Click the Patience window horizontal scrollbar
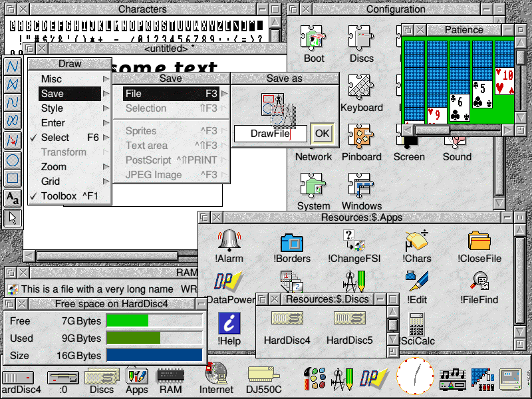Screen dimensions: 532x399 click(458, 130)
